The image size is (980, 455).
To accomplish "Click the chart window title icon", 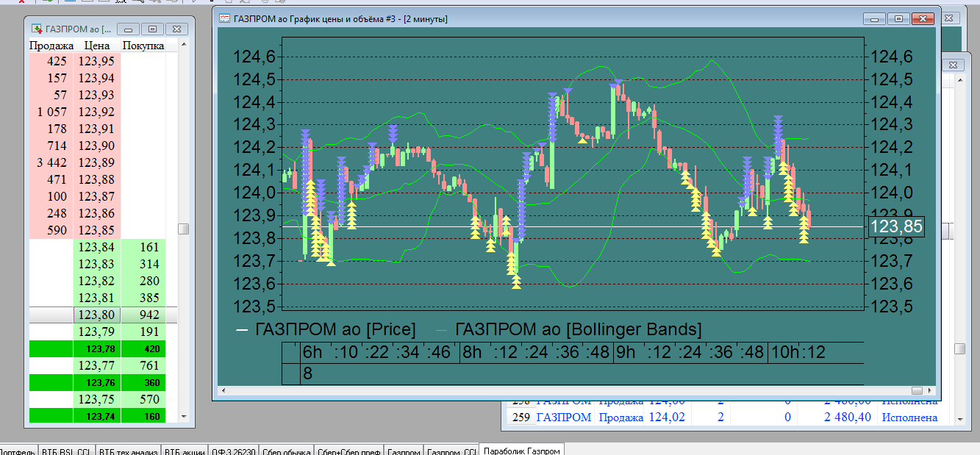I will point(224,18).
